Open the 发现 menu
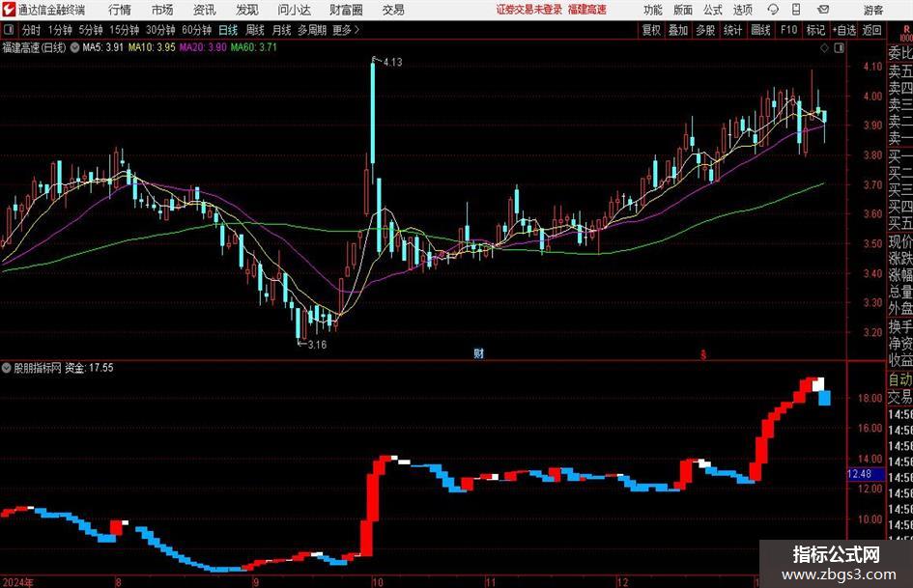This screenshot has height=588, width=913. tap(247, 10)
